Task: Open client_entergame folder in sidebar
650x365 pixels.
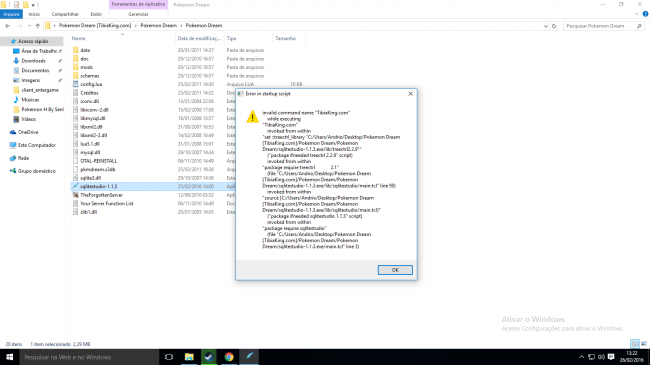Action: (x=39, y=90)
